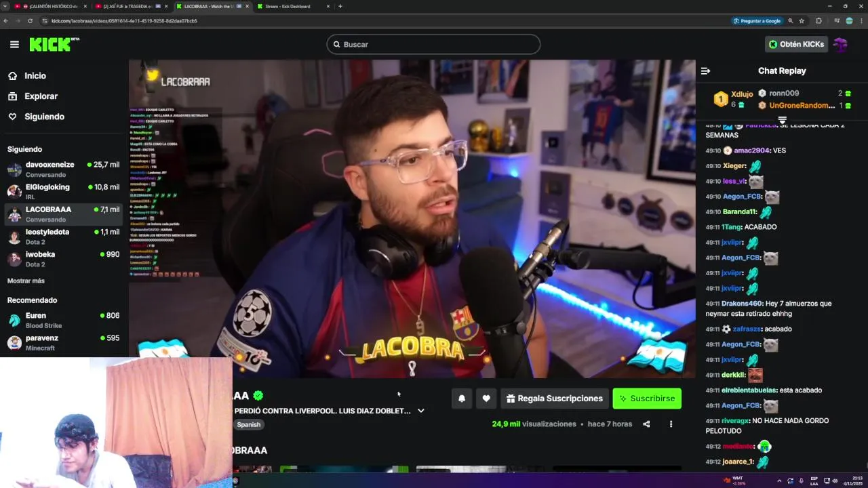Open the tab search dropdown arrow
Viewport: 868px width, 488px height.
coord(5,6)
